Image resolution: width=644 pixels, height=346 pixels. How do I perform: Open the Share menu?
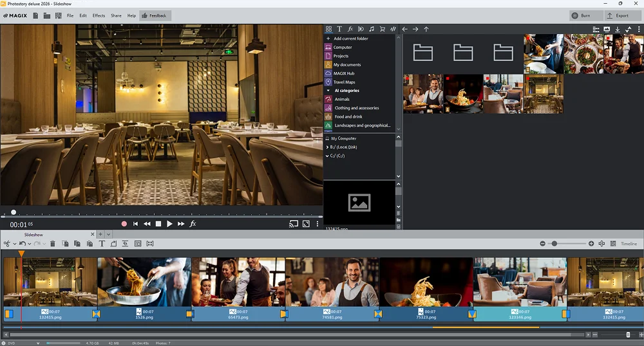click(116, 15)
